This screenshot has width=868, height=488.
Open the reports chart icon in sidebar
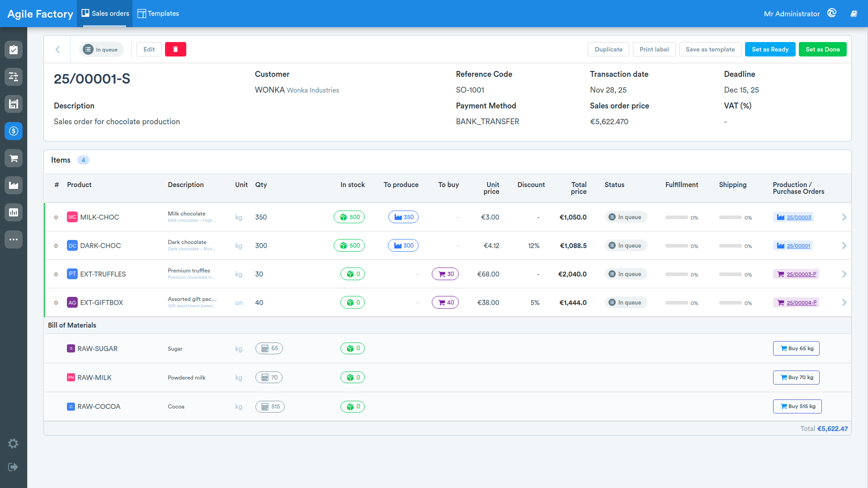[14, 212]
